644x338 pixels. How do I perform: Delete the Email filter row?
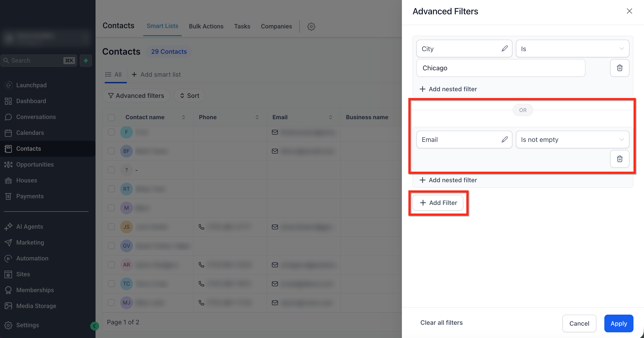point(619,159)
